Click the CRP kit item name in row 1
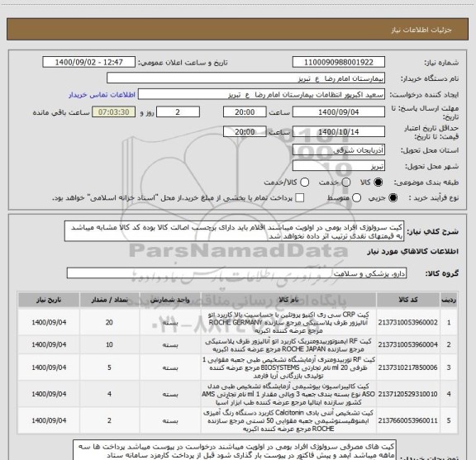Image resolution: width=476 pixels, height=460 pixels. coord(288,323)
